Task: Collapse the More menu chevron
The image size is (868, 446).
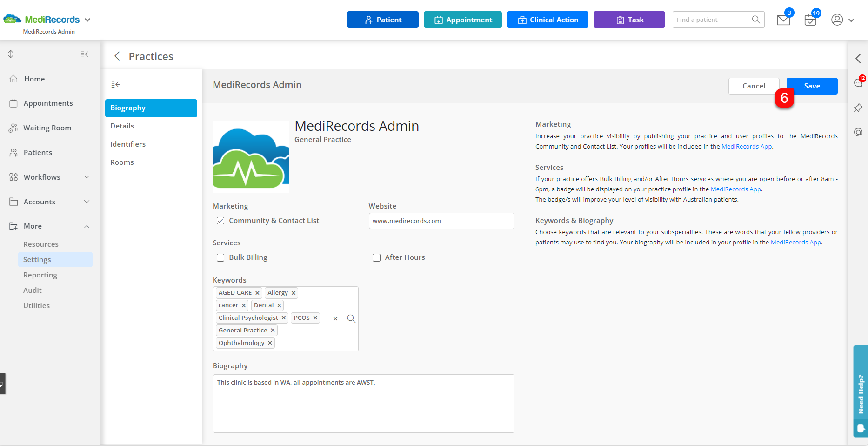Action: (x=87, y=226)
